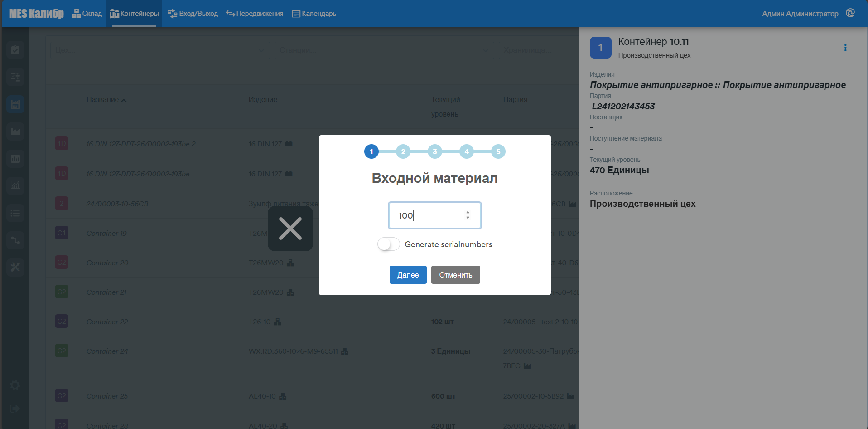Screen dimensions: 868x429
Task: Open the sliders settings sidebar icon
Action: pyautogui.click(x=15, y=77)
